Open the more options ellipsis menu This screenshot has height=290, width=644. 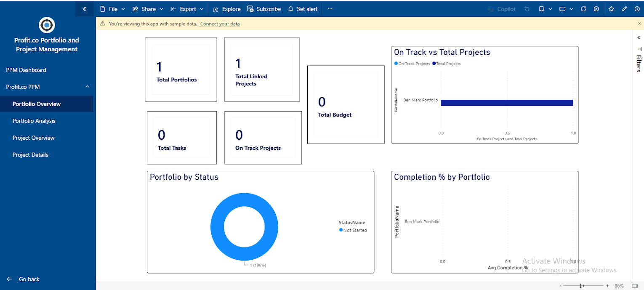click(330, 9)
